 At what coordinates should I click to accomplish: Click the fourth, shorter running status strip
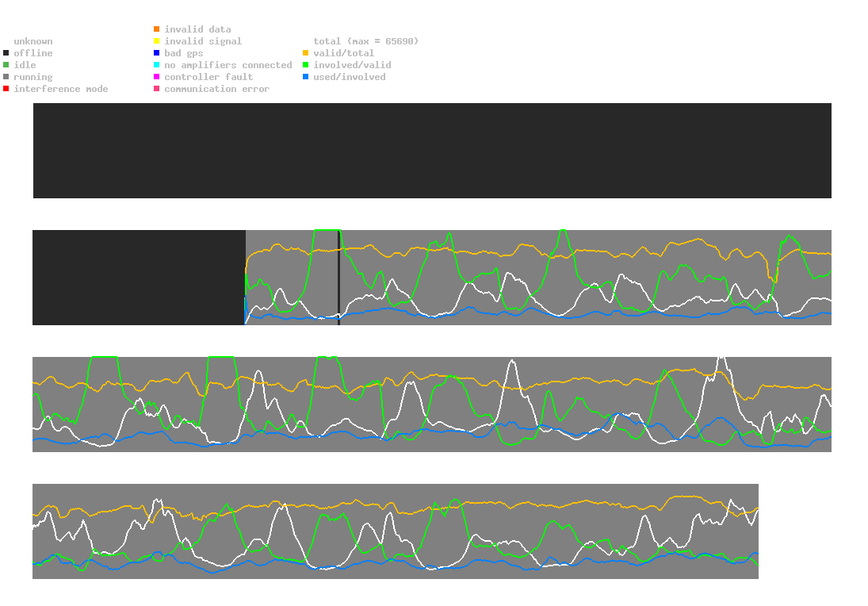(396, 531)
